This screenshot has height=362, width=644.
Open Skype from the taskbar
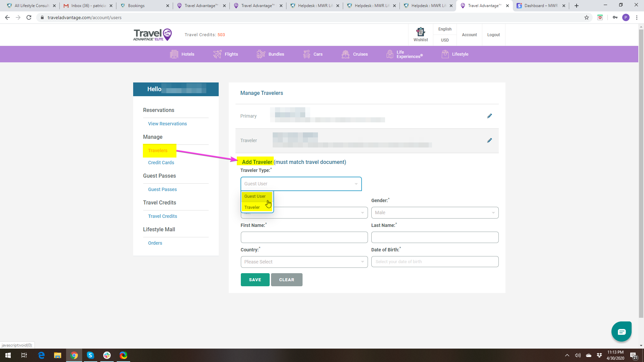pos(90,355)
